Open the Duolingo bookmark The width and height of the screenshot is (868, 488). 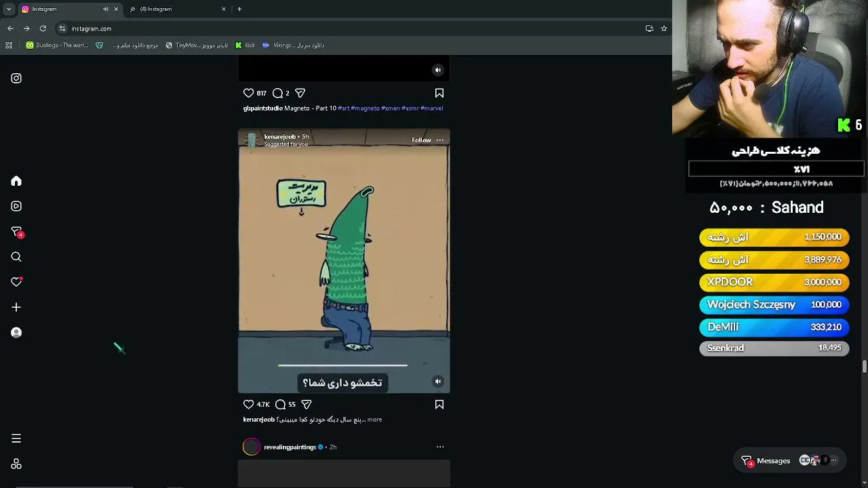[57, 45]
